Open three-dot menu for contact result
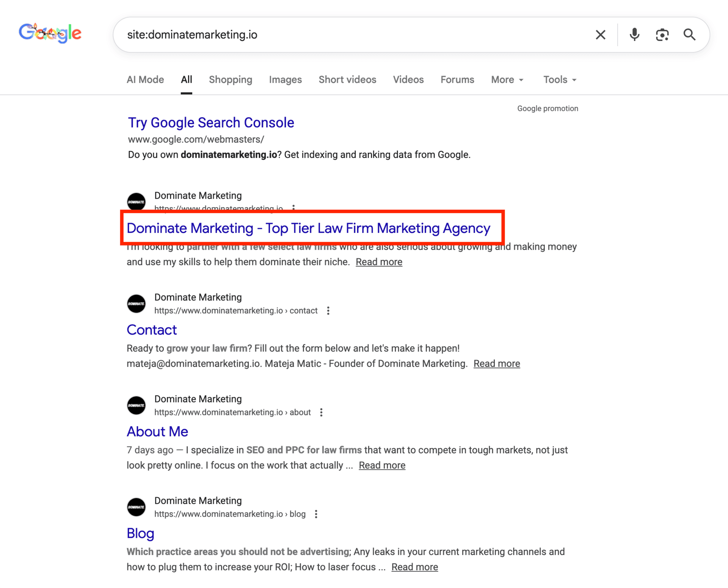Screen dimensions: 728x588 tap(328, 311)
